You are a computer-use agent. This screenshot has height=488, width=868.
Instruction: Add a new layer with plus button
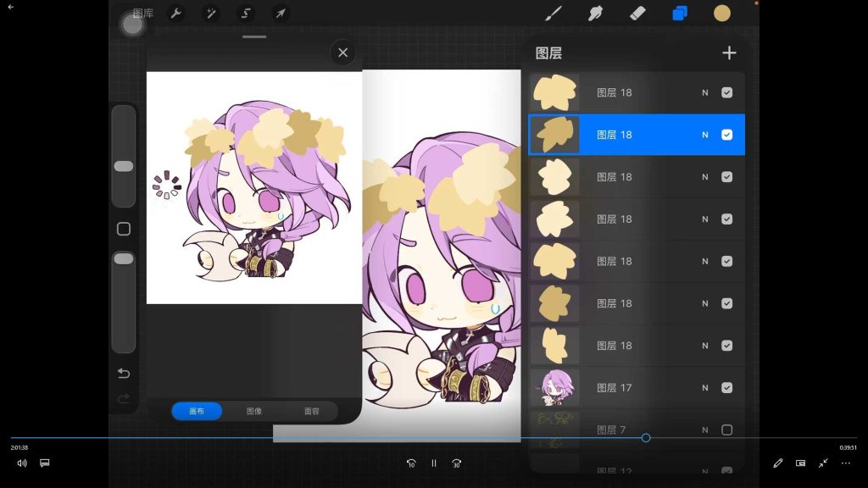click(729, 53)
